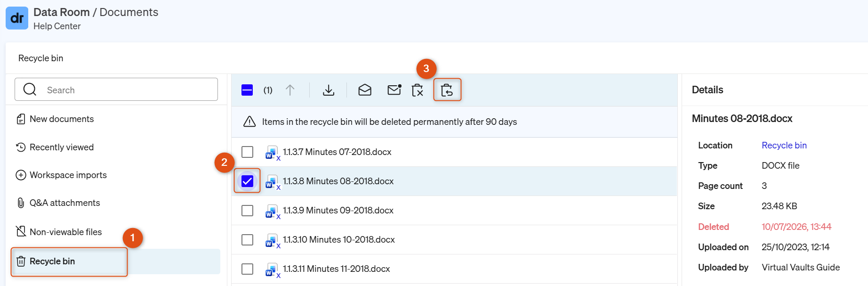This screenshot has height=286, width=868.
Task: Click the Search input field
Action: pos(116,90)
